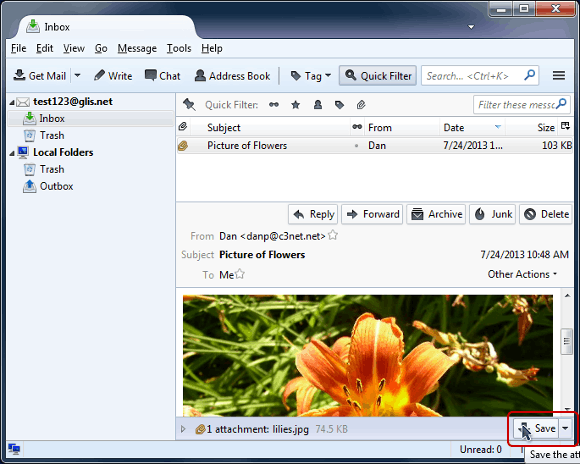Open the Address Book

point(232,76)
